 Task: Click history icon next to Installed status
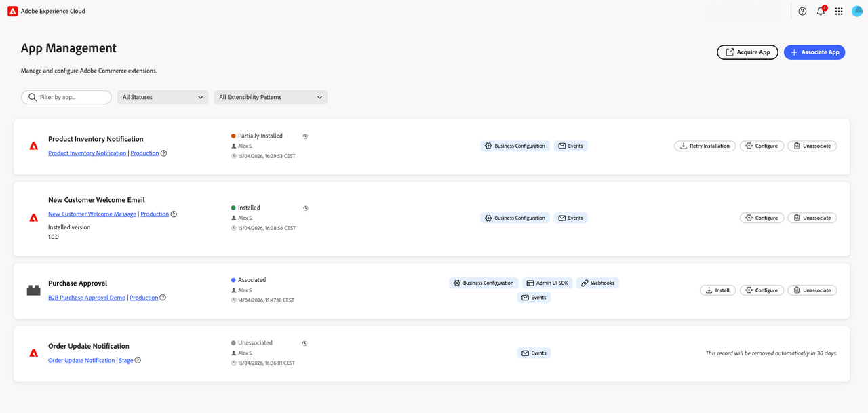coord(305,208)
